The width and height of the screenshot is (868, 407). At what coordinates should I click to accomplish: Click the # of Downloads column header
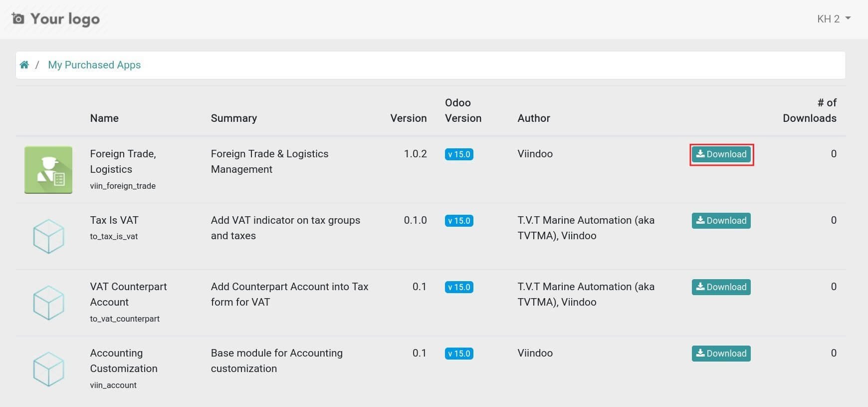coord(809,110)
